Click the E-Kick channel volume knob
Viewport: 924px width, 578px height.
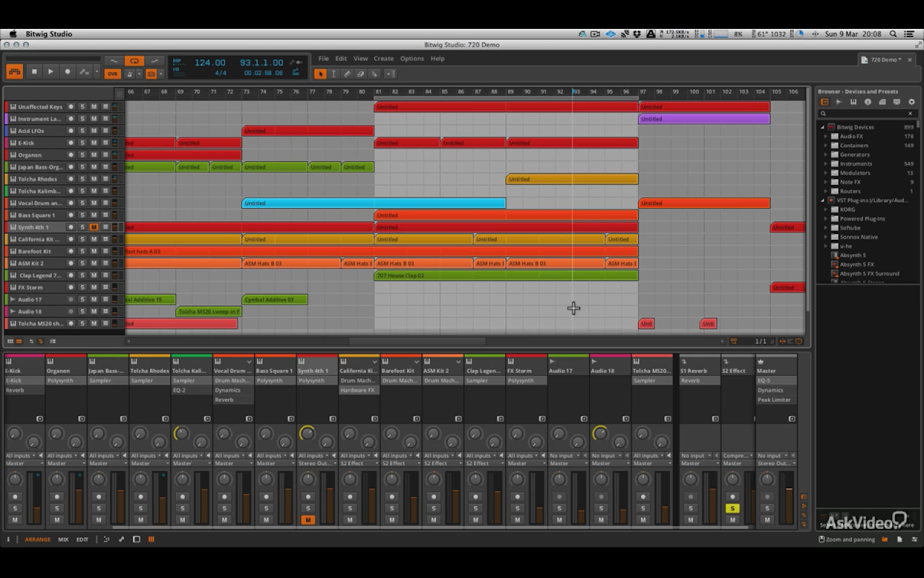pos(14,479)
